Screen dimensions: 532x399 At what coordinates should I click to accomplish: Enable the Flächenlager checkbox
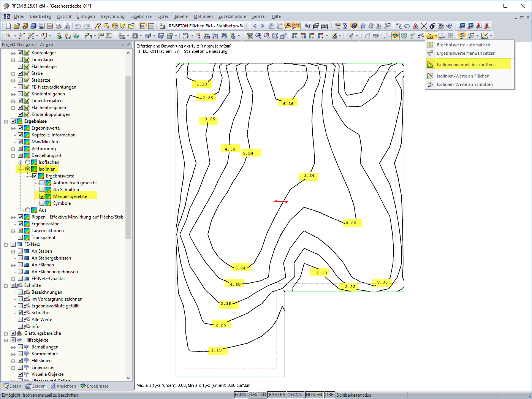[x=21, y=66]
